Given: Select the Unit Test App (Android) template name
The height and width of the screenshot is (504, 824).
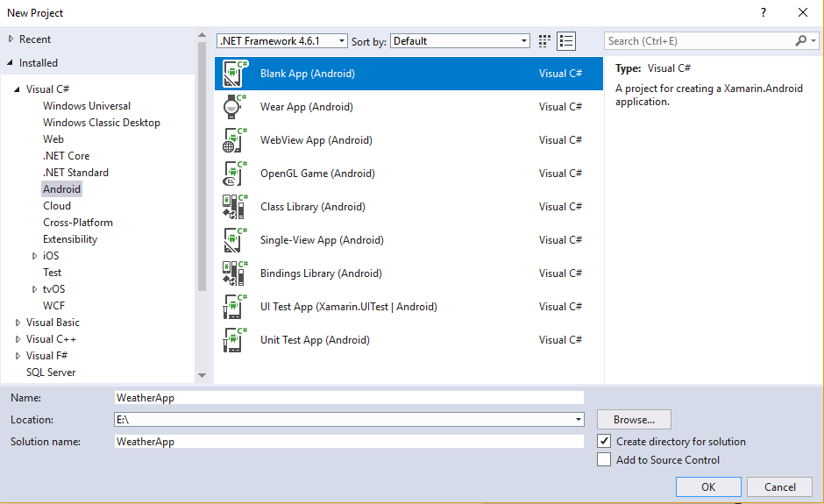Looking at the screenshot, I should click(315, 340).
